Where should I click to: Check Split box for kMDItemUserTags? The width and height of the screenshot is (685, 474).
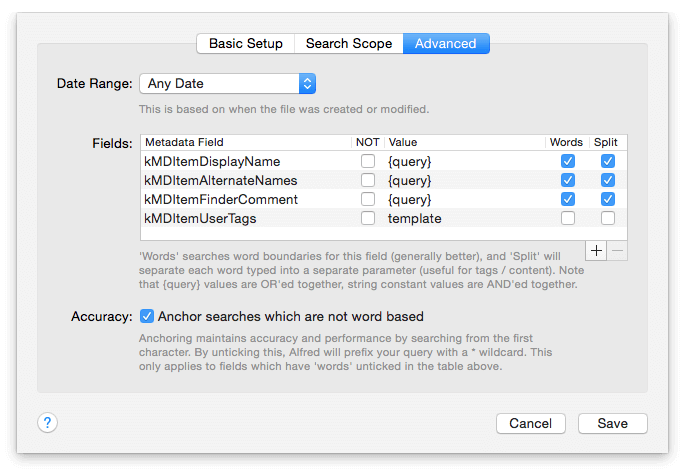click(x=607, y=218)
